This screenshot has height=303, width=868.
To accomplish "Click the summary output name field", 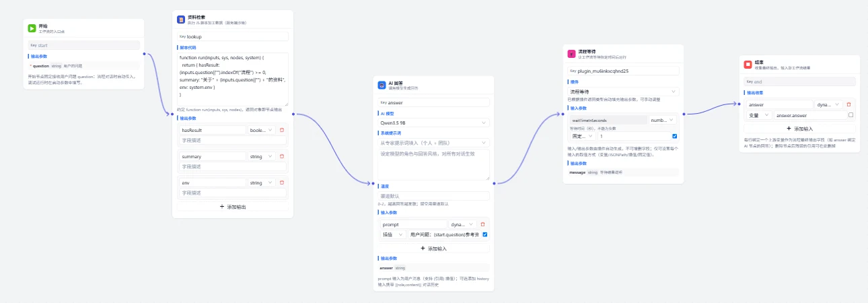I will click(212, 156).
